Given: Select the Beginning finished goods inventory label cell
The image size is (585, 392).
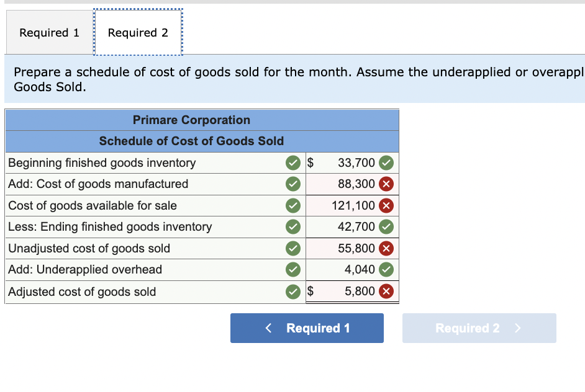Looking at the screenshot, I should pyautogui.click(x=156, y=163).
